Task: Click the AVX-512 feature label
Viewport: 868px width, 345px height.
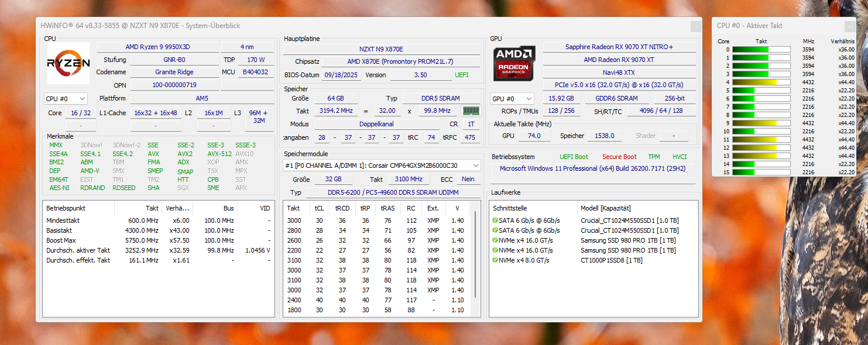Action: (219, 154)
